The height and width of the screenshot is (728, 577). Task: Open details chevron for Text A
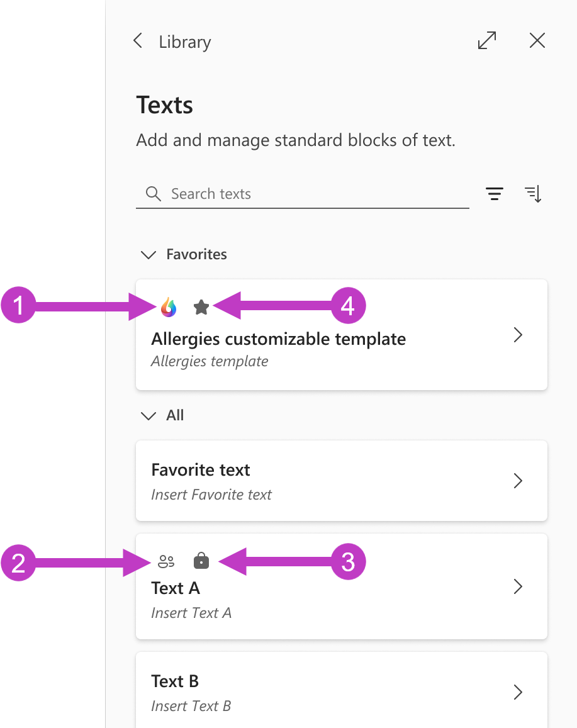pos(518,586)
